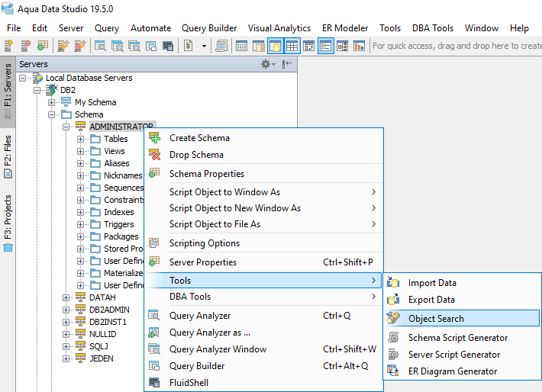This screenshot has width=542, height=392.
Task: Expand the Tables tree node
Action: tap(81, 139)
